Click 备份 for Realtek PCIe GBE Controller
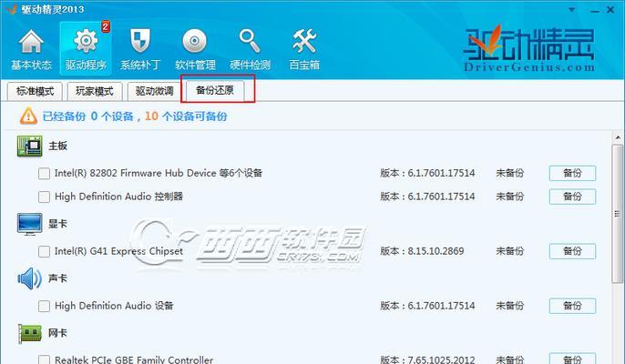The width and height of the screenshot is (625, 364). [572, 359]
